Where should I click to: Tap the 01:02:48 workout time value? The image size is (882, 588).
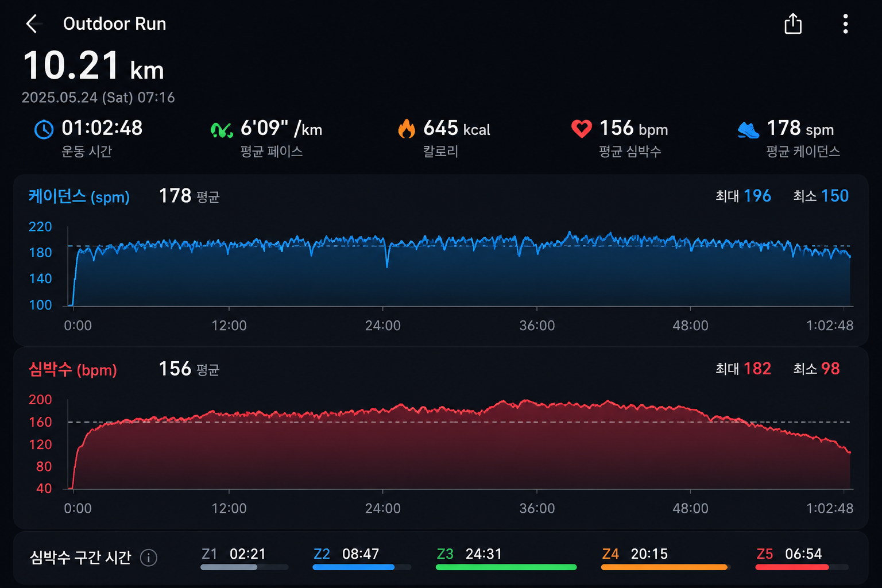102,127
